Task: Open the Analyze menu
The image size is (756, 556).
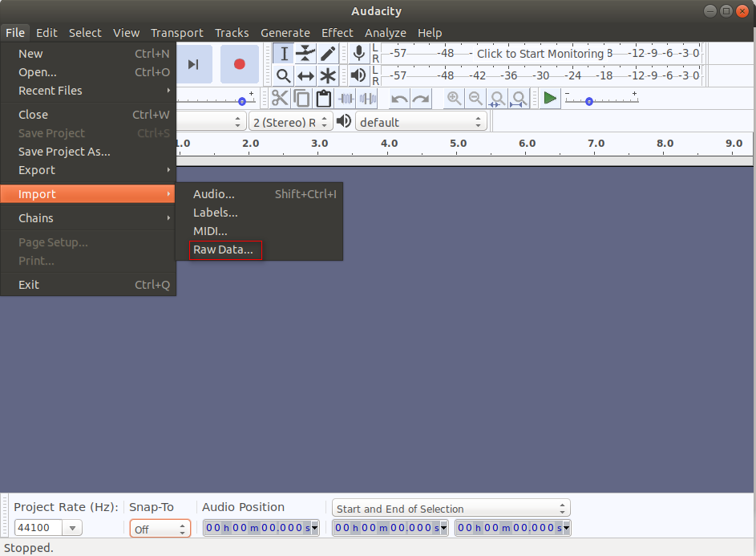Action: [x=386, y=33]
